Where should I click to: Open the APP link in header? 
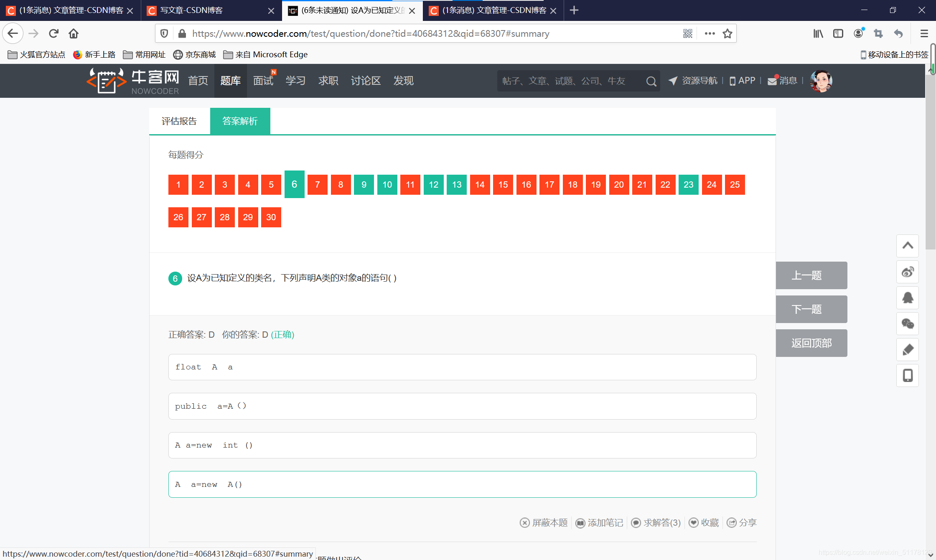(x=743, y=81)
